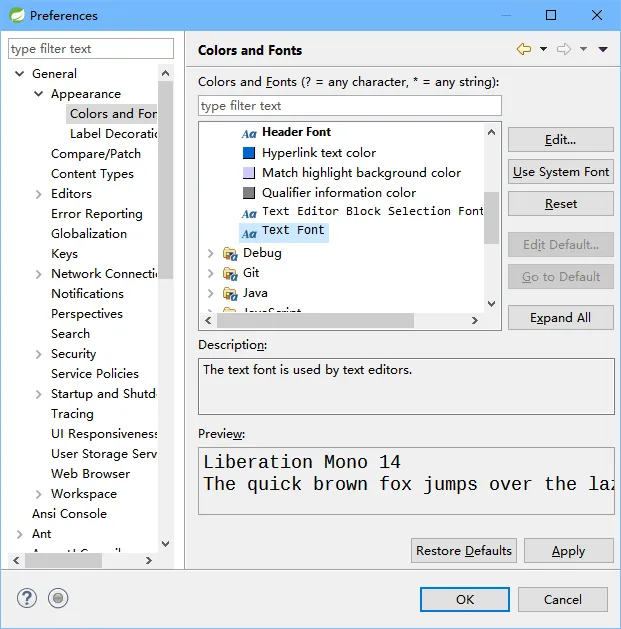Click the Edit... button
This screenshot has width=621, height=629.
(560, 140)
